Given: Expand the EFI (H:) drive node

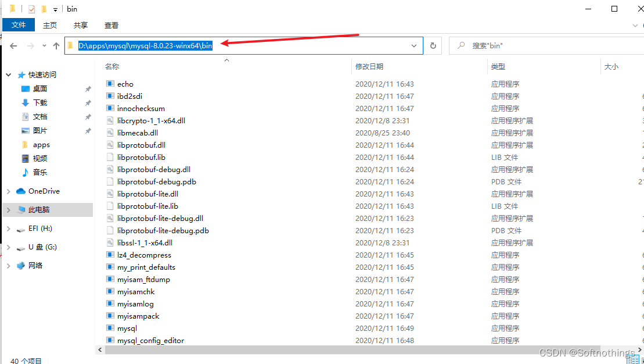Looking at the screenshot, I should [x=8, y=229].
